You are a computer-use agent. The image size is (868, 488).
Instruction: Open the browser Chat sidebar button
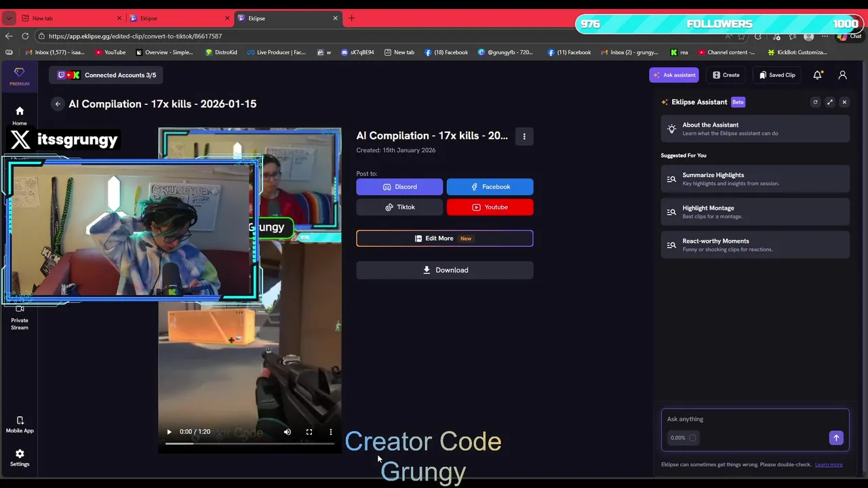tap(850, 36)
